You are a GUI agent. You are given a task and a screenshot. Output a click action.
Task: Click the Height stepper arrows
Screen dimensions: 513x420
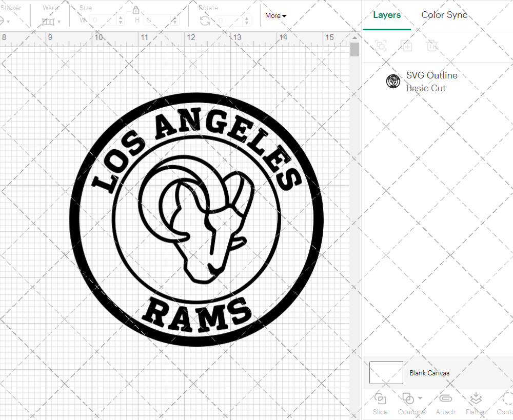tap(175, 21)
